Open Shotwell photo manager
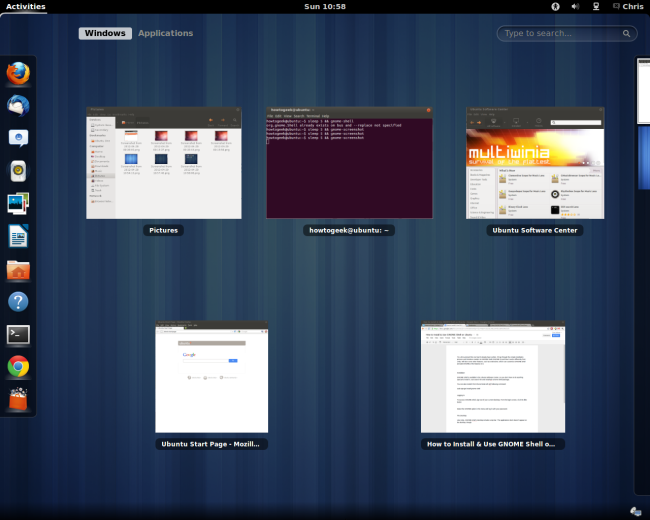Image resolution: width=650 pixels, height=520 pixels. [x=18, y=203]
